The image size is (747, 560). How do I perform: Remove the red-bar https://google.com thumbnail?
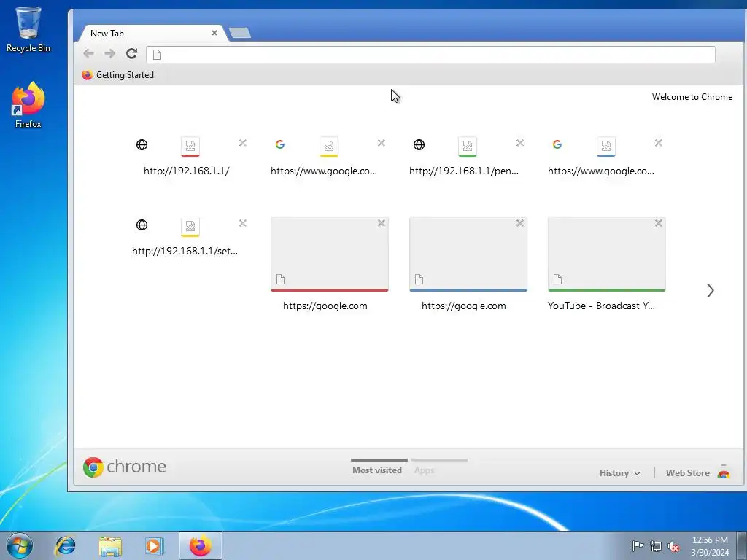click(381, 223)
